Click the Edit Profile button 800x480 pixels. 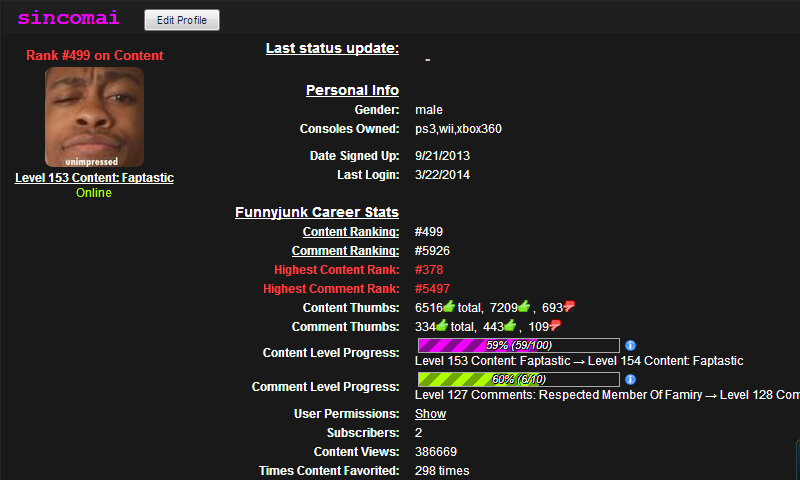[182, 20]
